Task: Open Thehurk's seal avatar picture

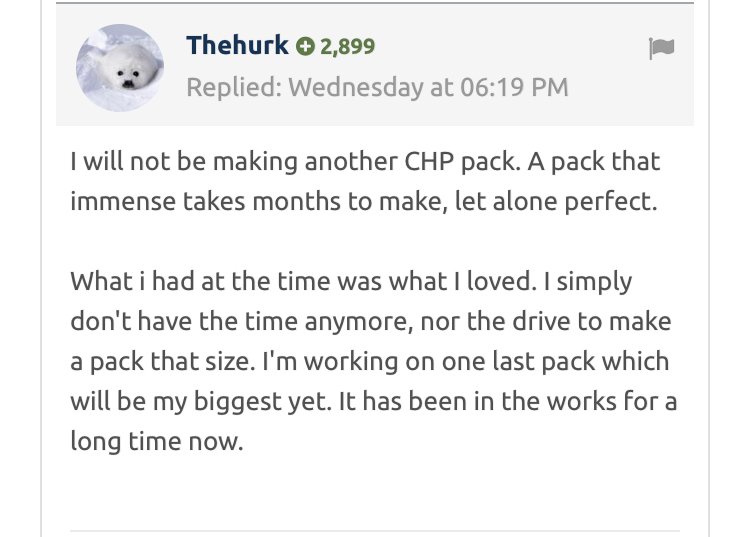Action: [x=120, y=68]
